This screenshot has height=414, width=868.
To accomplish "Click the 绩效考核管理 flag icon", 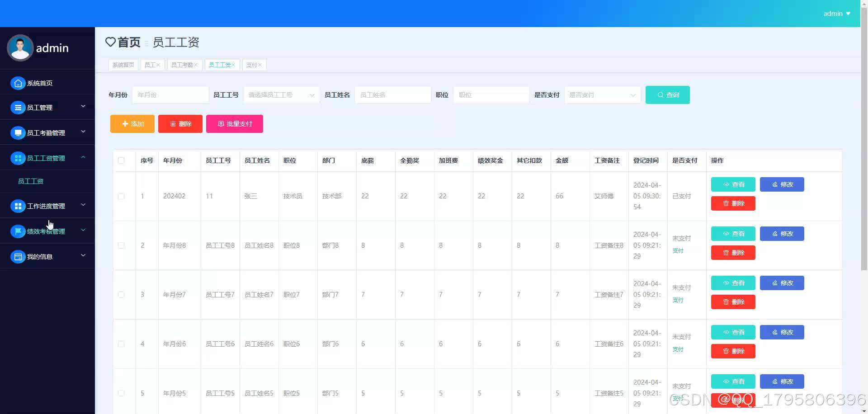I will point(18,231).
